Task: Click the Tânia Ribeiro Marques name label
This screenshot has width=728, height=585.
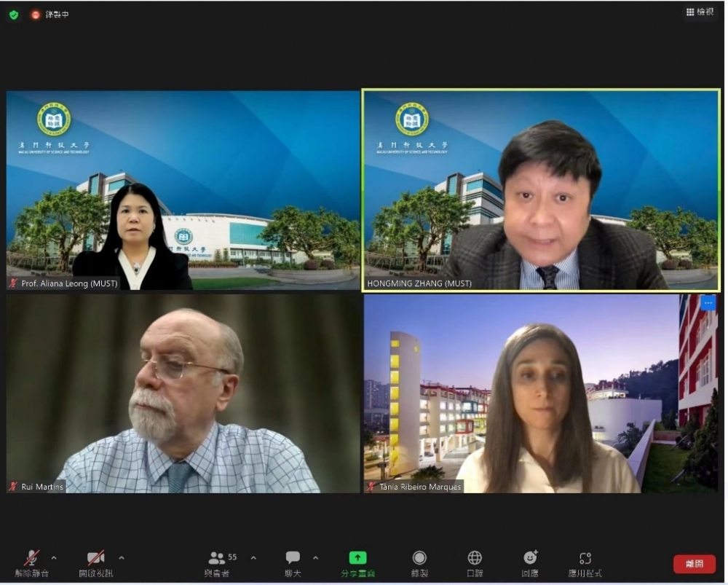Action: point(420,487)
